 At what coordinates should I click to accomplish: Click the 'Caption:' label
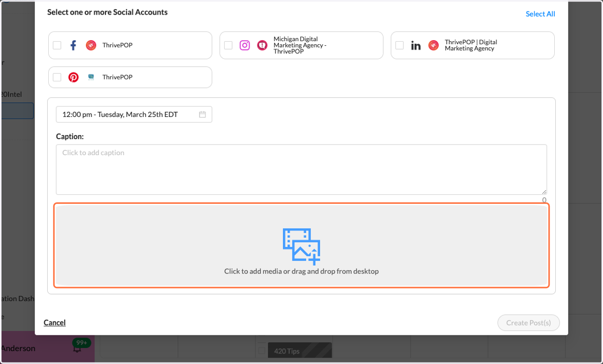[70, 137]
